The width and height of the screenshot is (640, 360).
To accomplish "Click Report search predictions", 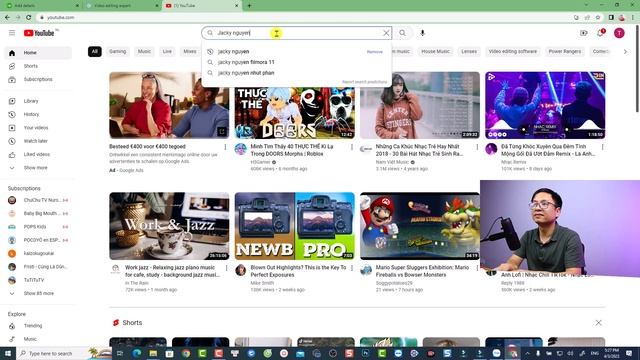I will [364, 82].
